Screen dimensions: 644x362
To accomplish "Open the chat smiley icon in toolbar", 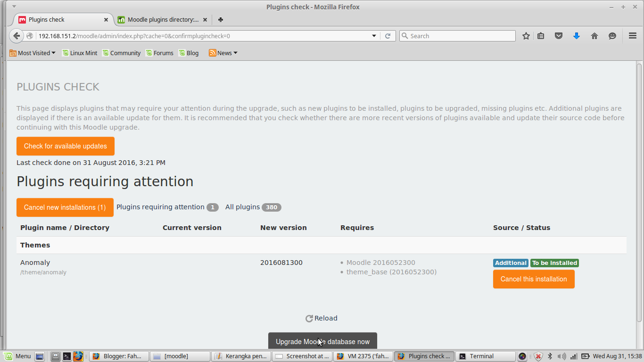I will 612,36.
